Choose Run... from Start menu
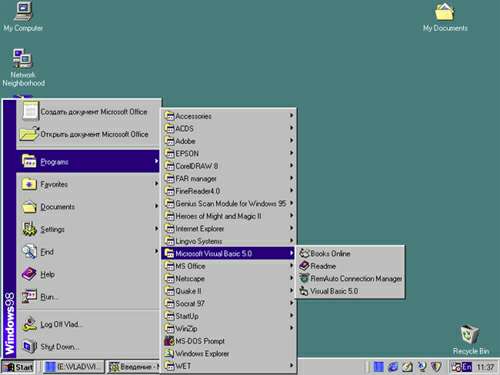 [x=88, y=296]
